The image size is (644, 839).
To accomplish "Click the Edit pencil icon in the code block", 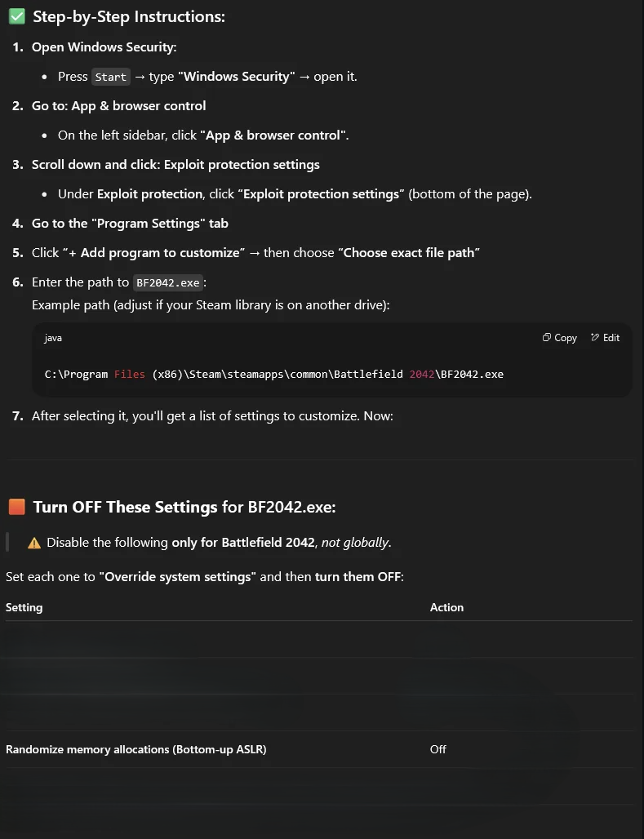I will (595, 338).
